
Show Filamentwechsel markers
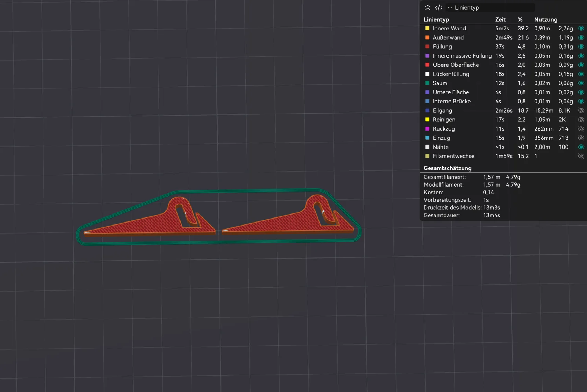[581, 156]
